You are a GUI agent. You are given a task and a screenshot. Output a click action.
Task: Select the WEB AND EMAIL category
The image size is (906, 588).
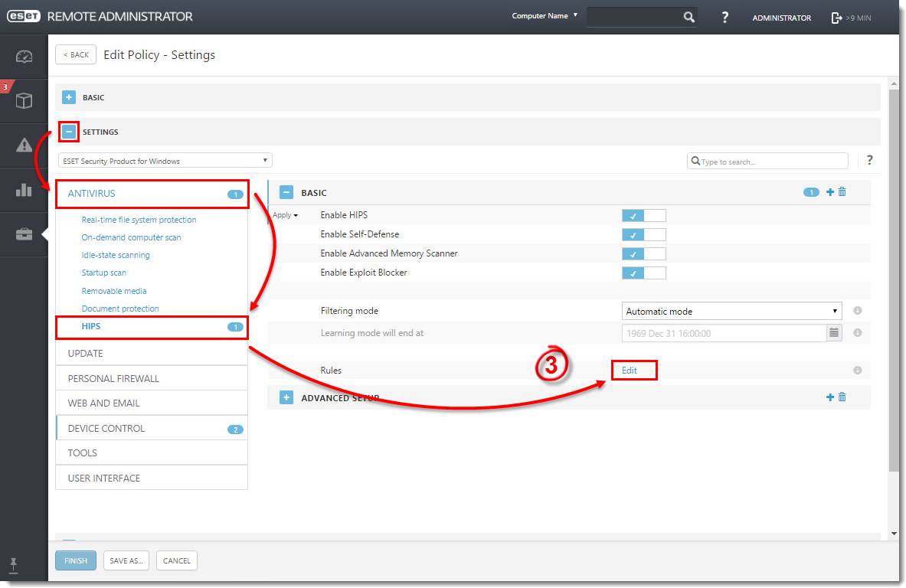click(152, 403)
